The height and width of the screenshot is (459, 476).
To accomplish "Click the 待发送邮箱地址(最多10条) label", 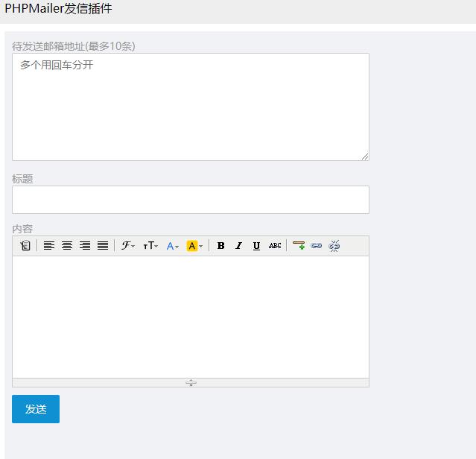I will 74,46.
